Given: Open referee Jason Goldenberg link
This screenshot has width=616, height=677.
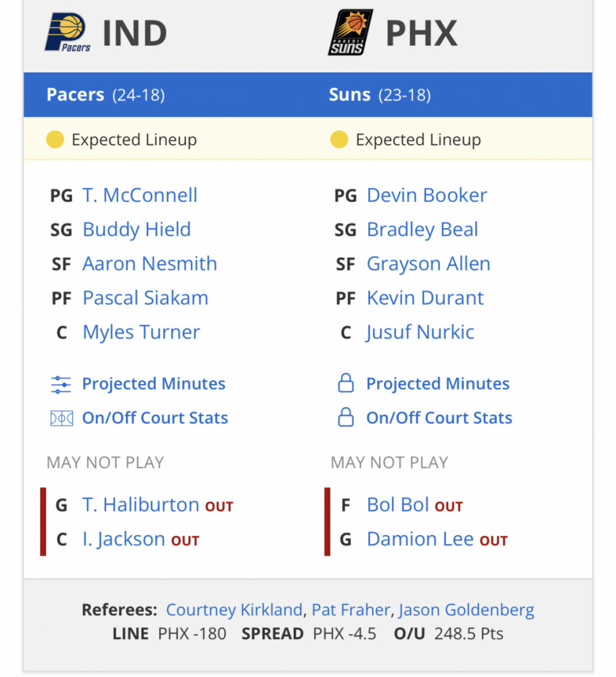Looking at the screenshot, I should pos(466,610).
